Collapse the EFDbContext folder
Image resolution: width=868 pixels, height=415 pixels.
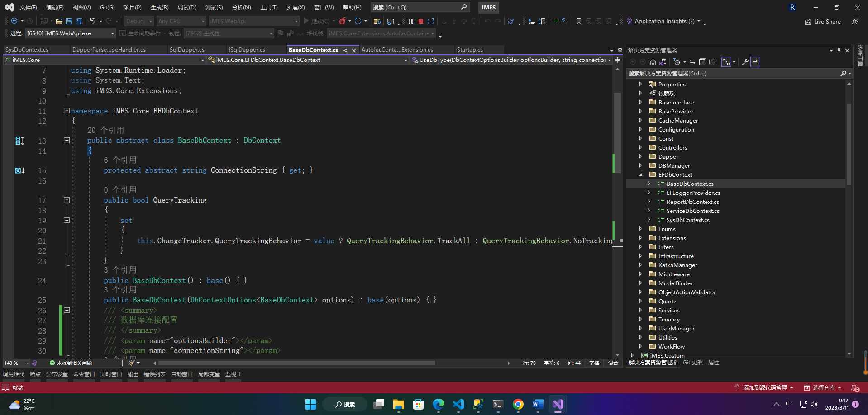coord(641,174)
